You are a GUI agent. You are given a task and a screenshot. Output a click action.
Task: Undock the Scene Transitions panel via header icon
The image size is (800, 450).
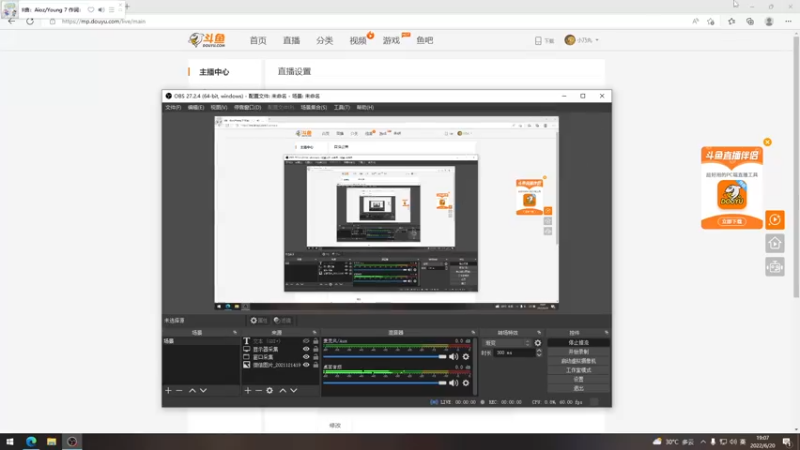click(539, 333)
